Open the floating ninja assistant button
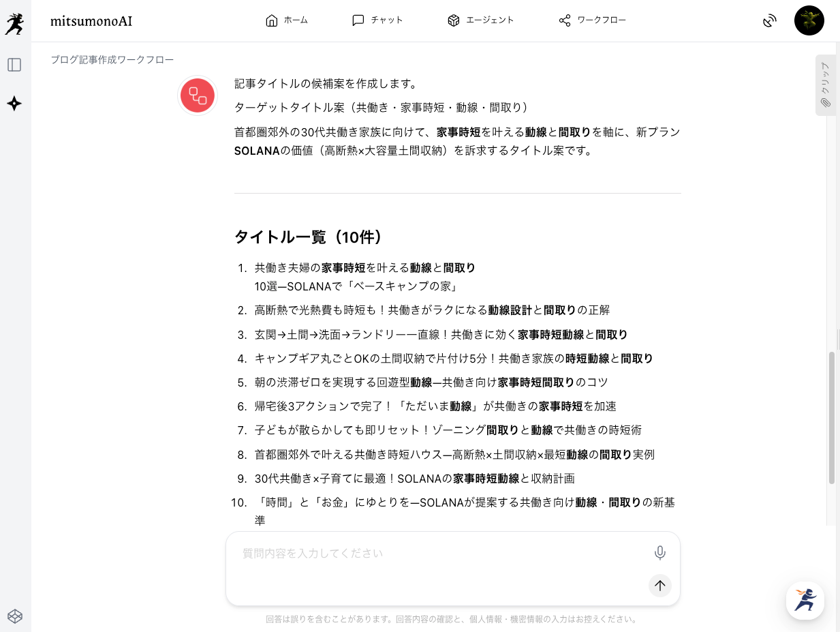The width and height of the screenshot is (840, 632). (805, 601)
